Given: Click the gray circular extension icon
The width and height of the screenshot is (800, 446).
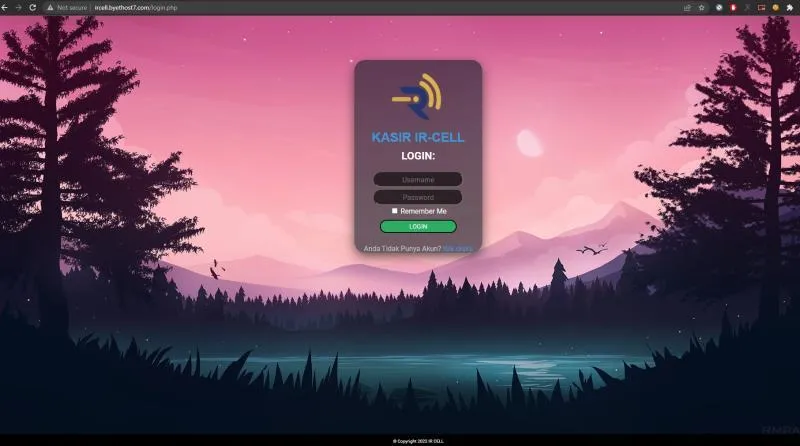Looking at the screenshot, I should (719, 7).
